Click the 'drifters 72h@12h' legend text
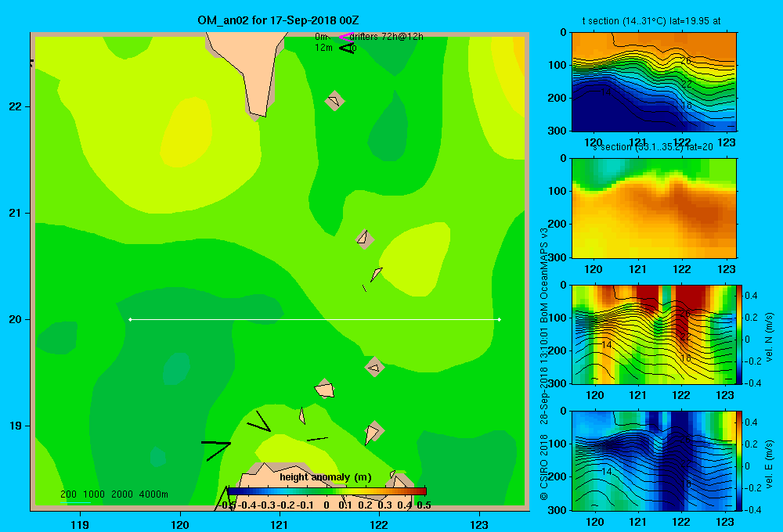Viewport: 783px width, 532px height. 386,37
